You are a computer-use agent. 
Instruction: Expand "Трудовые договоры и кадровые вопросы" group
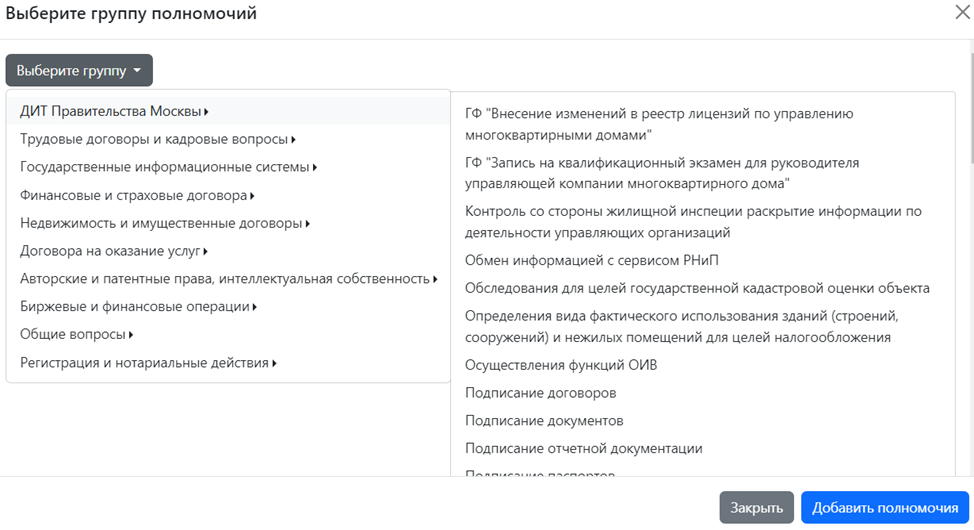157,139
